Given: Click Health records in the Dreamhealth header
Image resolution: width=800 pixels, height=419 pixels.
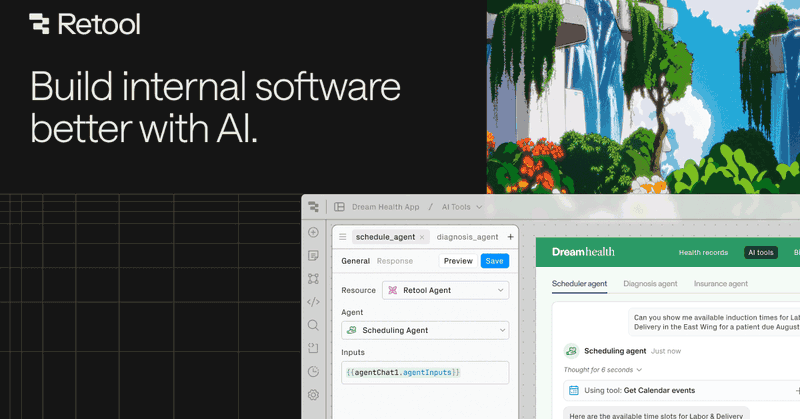Looking at the screenshot, I should click(x=703, y=252).
